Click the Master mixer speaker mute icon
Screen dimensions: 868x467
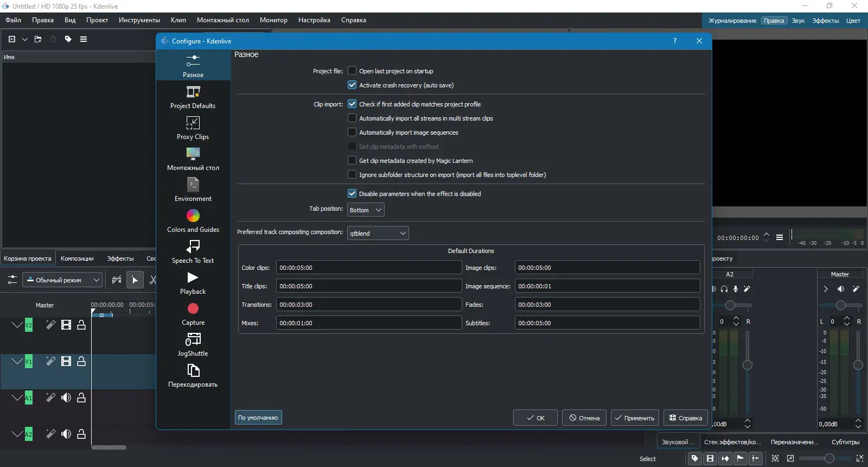pyautogui.click(x=841, y=289)
